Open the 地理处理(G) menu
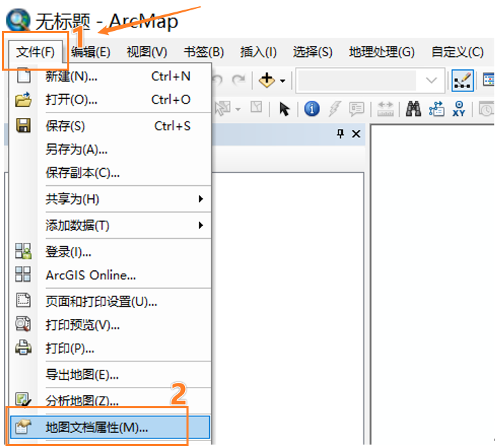The image size is (495, 448). click(382, 52)
